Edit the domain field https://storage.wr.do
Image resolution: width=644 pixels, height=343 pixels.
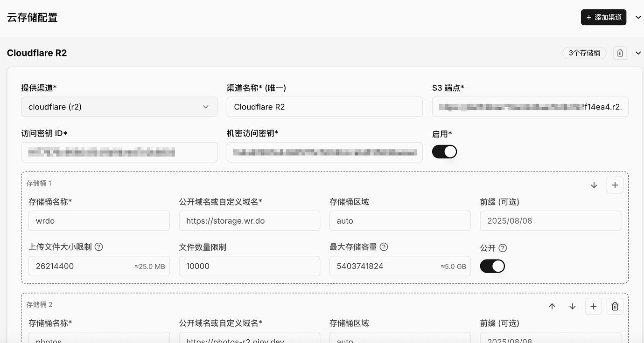click(249, 221)
